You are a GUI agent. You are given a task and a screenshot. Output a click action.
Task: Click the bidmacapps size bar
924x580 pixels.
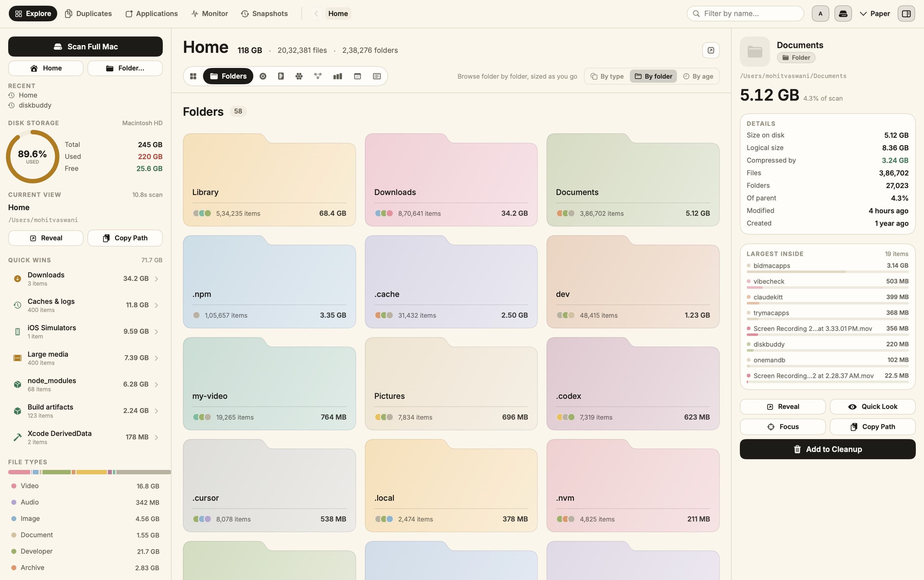click(828, 272)
